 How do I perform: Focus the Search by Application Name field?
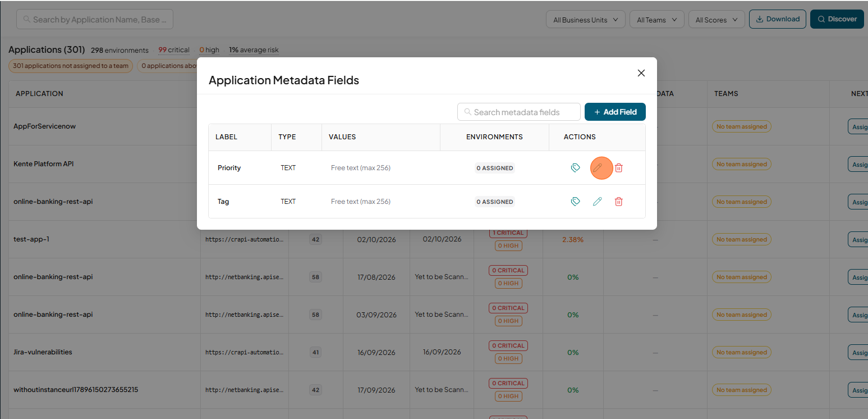(x=95, y=19)
